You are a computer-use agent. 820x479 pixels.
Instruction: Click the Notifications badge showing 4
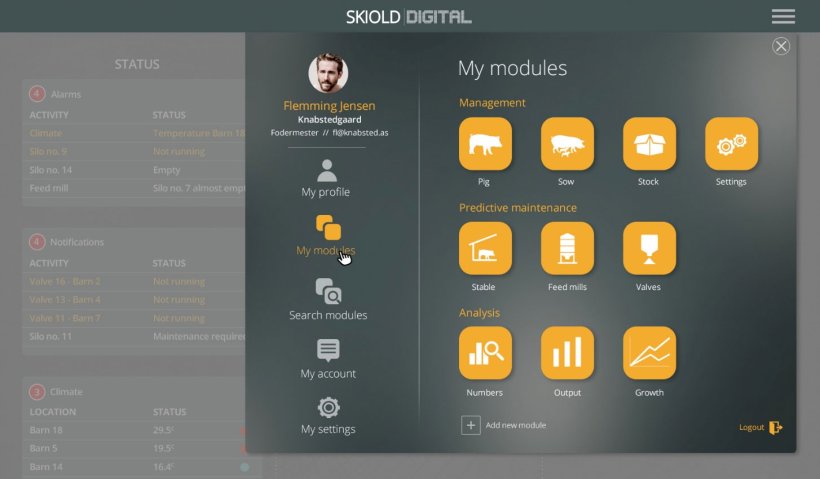[37, 242]
